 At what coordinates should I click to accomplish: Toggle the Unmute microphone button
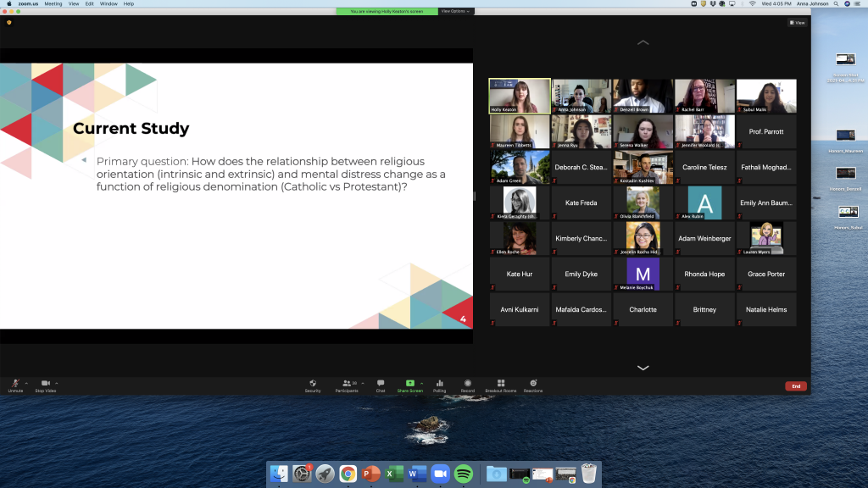coord(14,384)
